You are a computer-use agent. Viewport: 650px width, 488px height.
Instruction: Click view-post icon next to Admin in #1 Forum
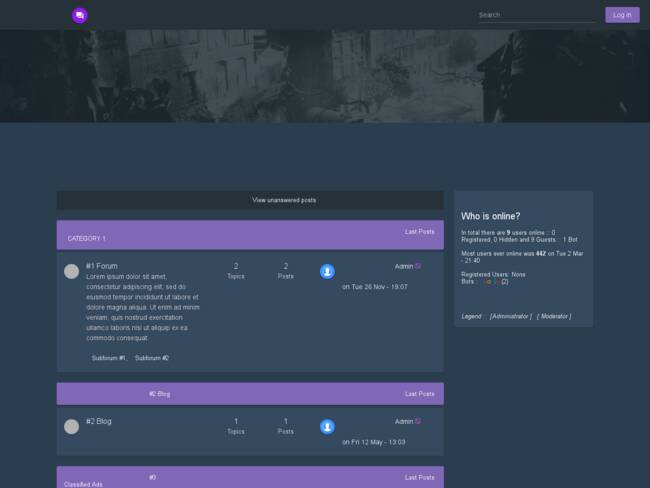(418, 266)
